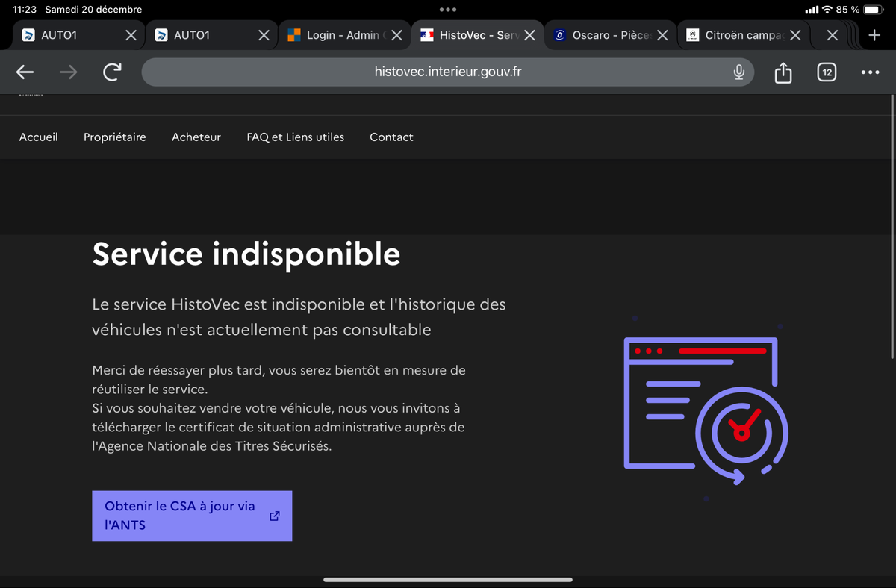Reload the HistoVec page
The width and height of the screenshot is (896, 588).
(112, 72)
